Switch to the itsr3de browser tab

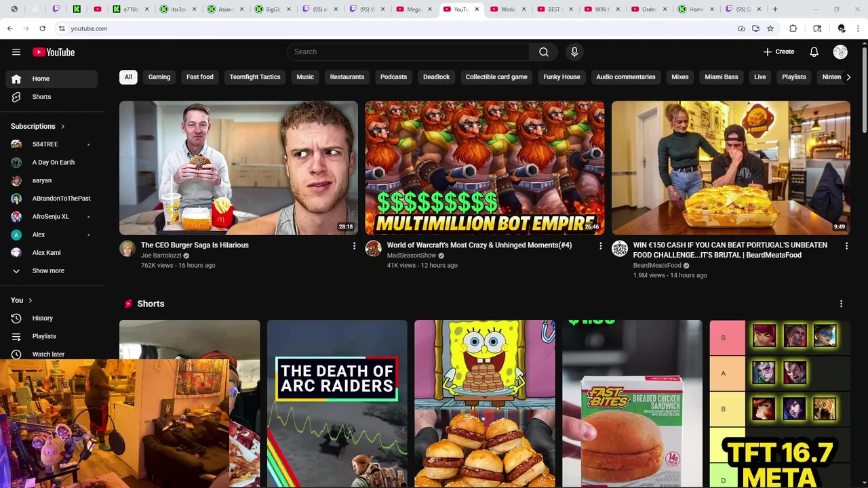tap(178, 9)
